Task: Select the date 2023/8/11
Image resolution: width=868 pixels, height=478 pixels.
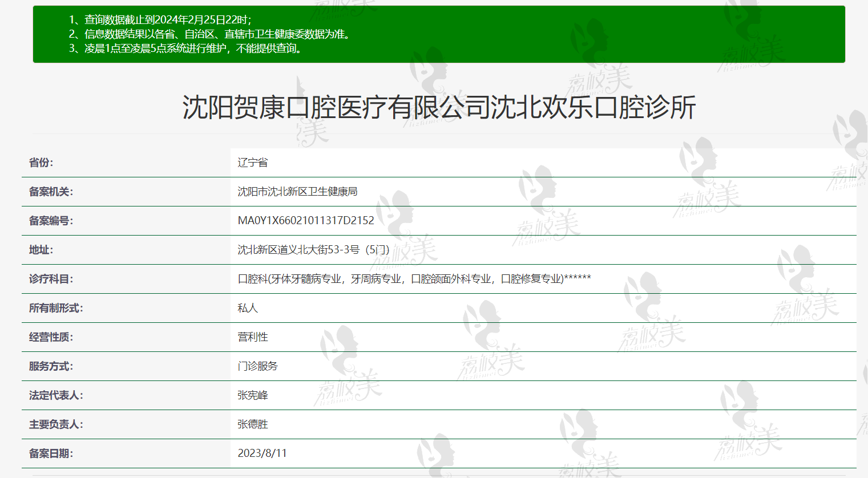Action: [x=263, y=453]
